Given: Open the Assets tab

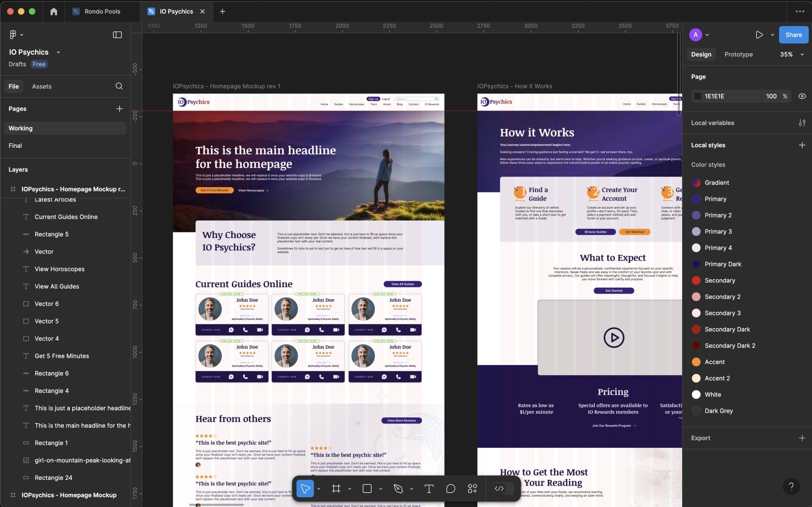Looking at the screenshot, I should pyautogui.click(x=42, y=86).
